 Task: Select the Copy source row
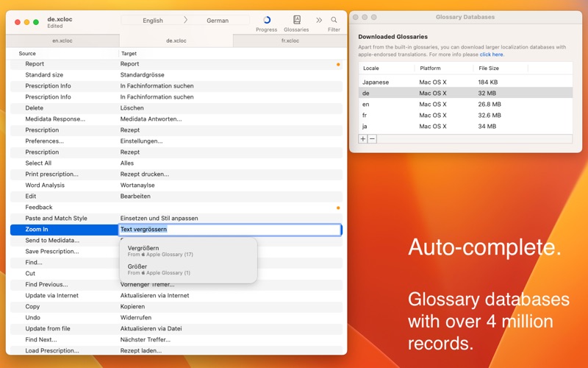coord(176,307)
